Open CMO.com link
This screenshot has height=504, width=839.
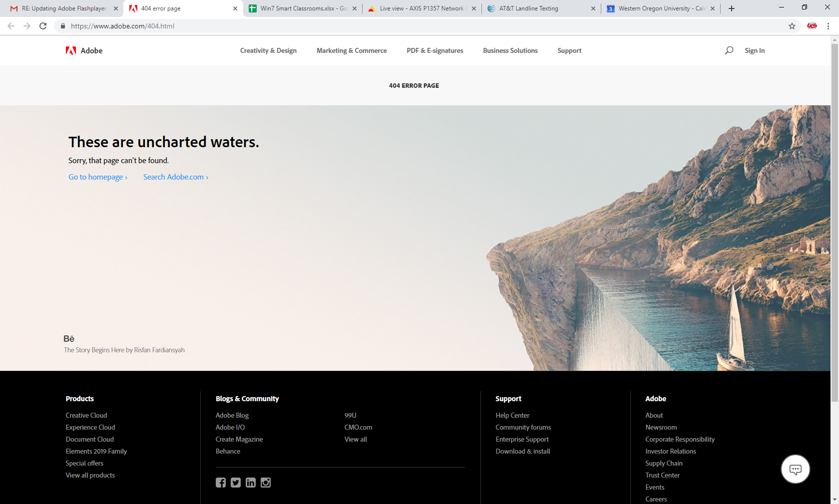359,427
